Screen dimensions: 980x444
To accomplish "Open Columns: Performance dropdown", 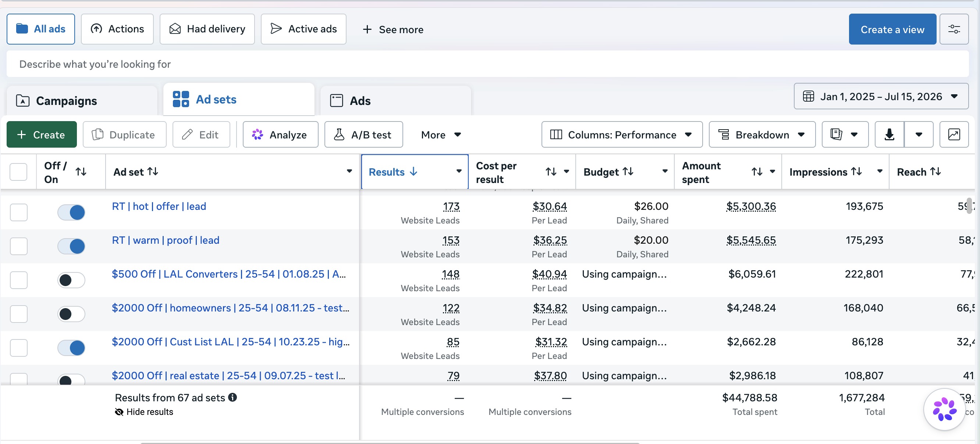I will click(622, 134).
